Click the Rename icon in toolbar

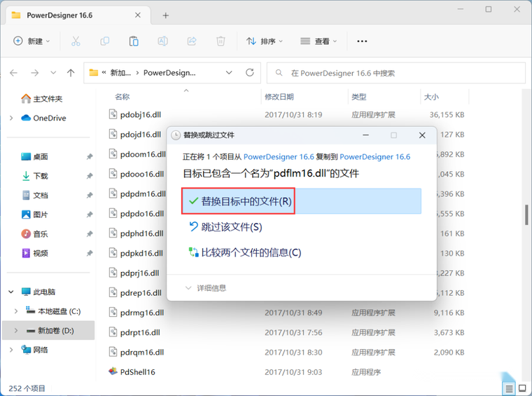point(163,41)
